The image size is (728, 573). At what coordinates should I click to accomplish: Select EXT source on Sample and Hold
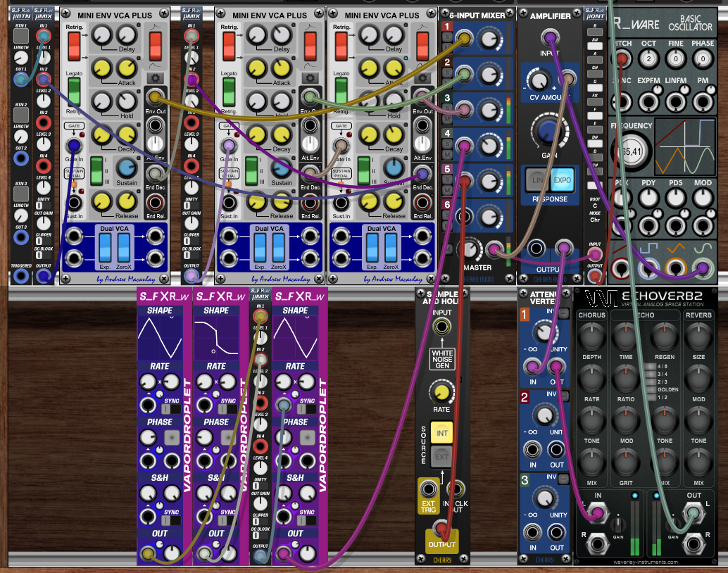point(441,457)
